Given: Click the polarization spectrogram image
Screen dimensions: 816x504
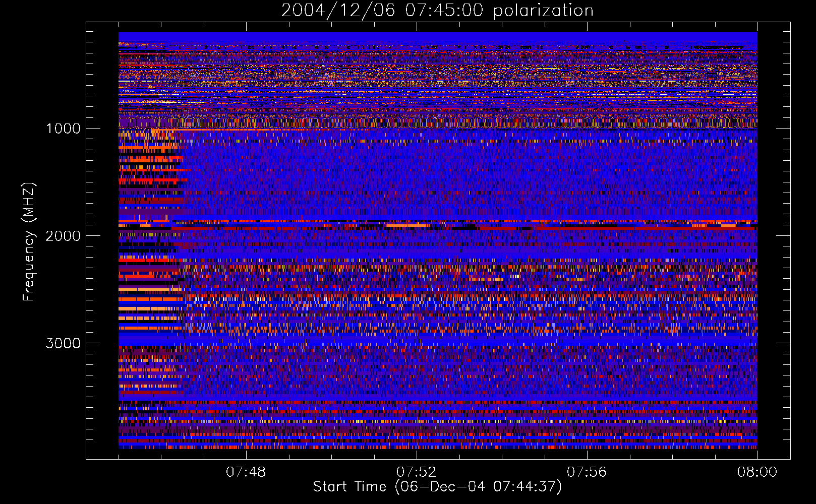Looking at the screenshot, I should (438, 240).
